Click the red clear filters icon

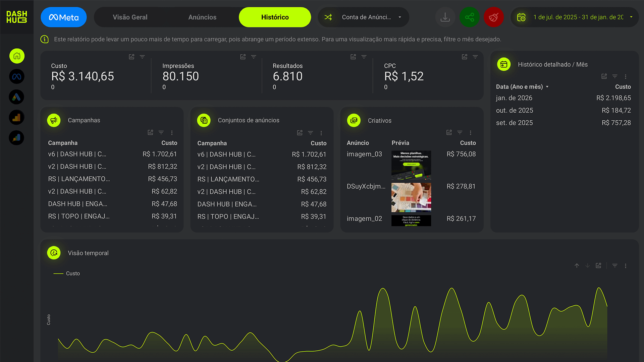[493, 17]
